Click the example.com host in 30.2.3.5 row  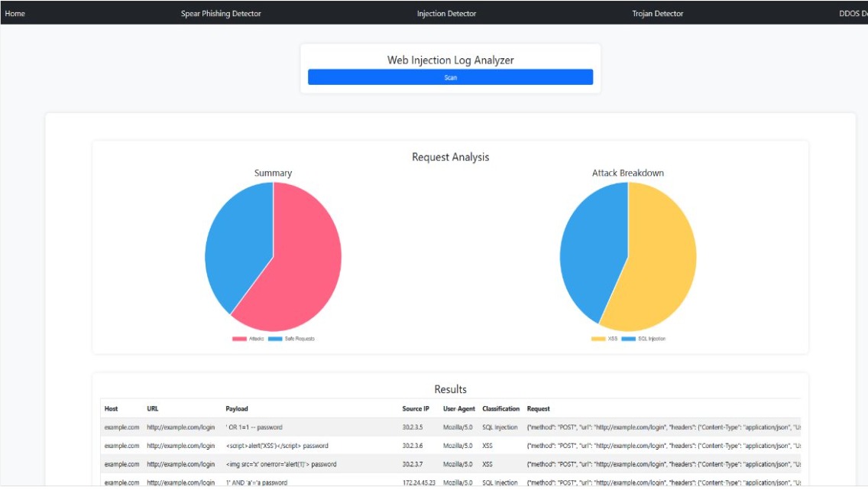point(121,427)
